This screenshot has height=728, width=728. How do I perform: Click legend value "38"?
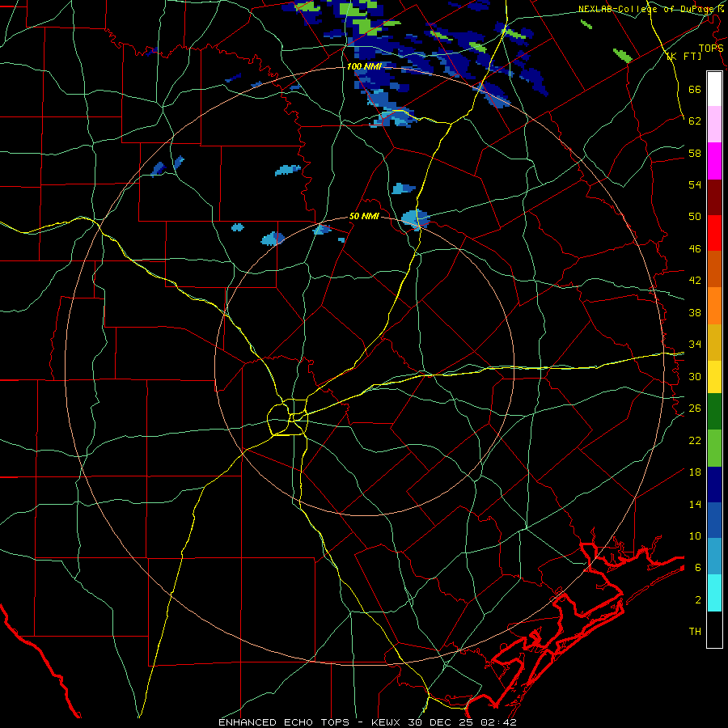point(695,312)
